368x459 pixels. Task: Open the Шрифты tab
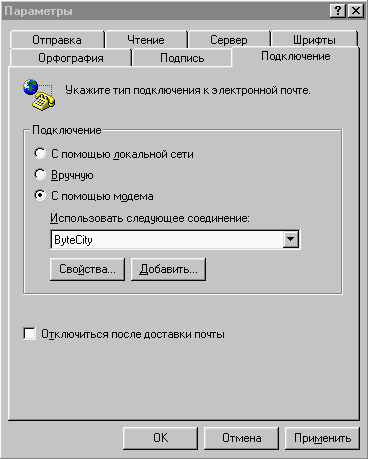[314, 40]
